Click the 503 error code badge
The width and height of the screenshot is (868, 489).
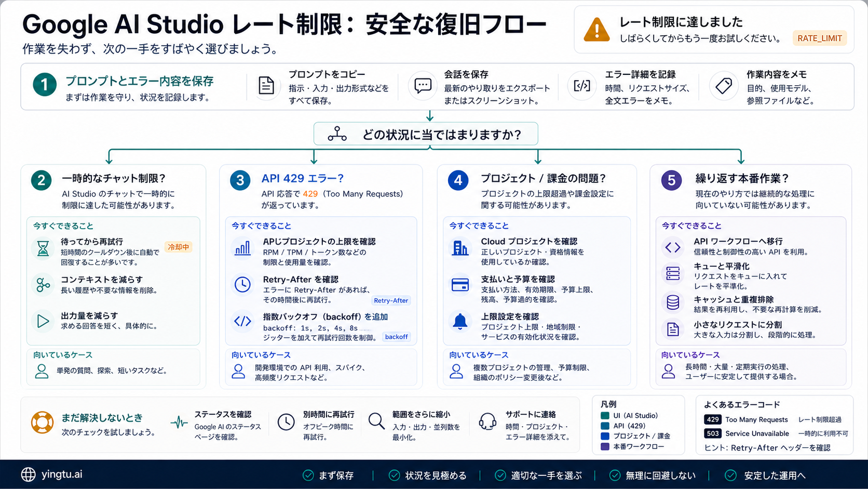click(713, 433)
